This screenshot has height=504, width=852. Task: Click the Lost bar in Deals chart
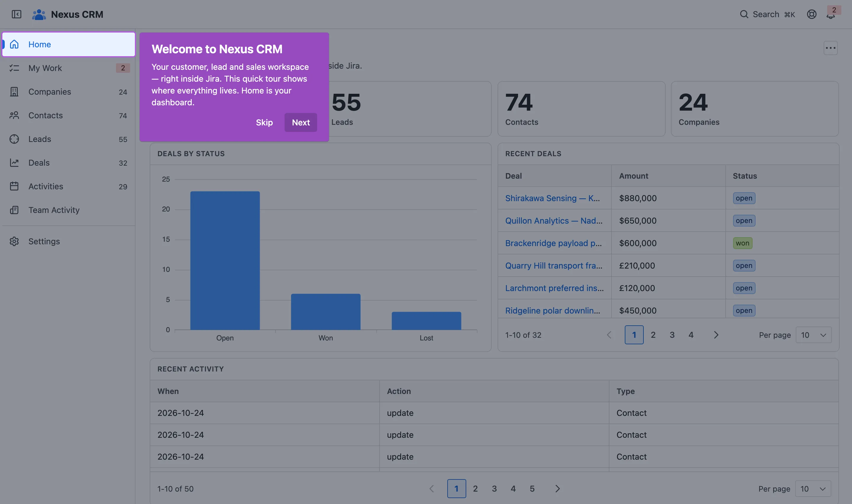pos(426,321)
